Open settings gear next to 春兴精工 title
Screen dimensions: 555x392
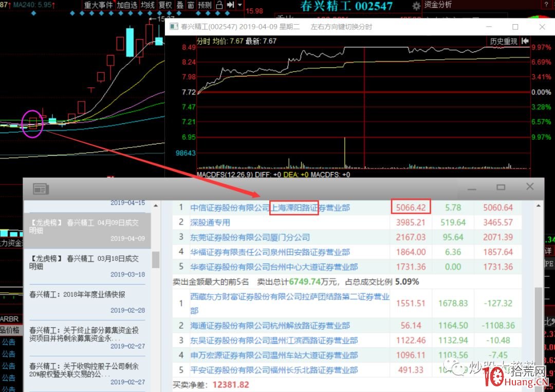tap(416, 6)
